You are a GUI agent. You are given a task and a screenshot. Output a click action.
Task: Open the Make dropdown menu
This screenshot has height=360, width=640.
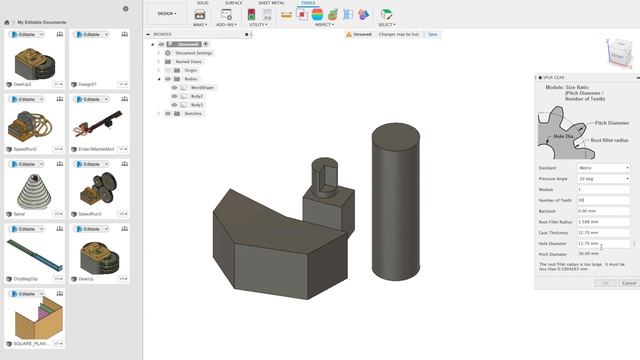coord(200,24)
